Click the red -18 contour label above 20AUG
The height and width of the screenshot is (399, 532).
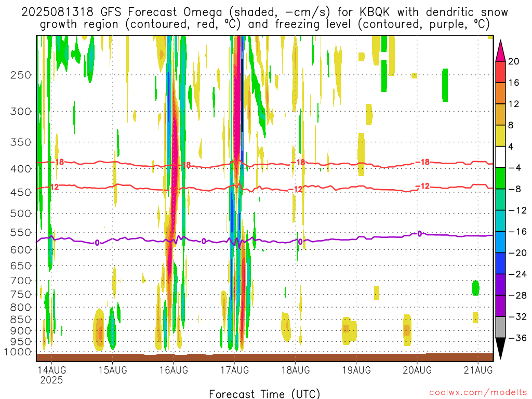point(423,162)
